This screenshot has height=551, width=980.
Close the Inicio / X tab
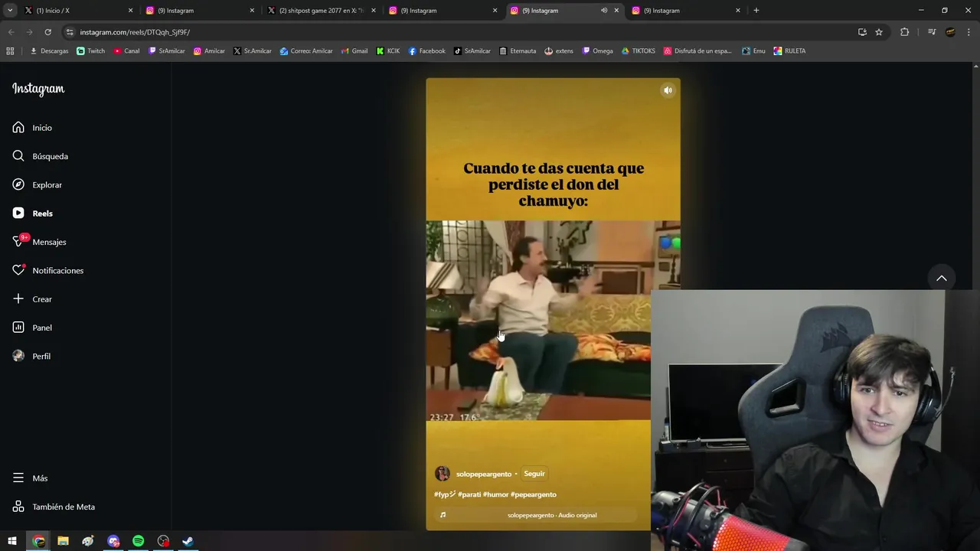click(x=130, y=11)
